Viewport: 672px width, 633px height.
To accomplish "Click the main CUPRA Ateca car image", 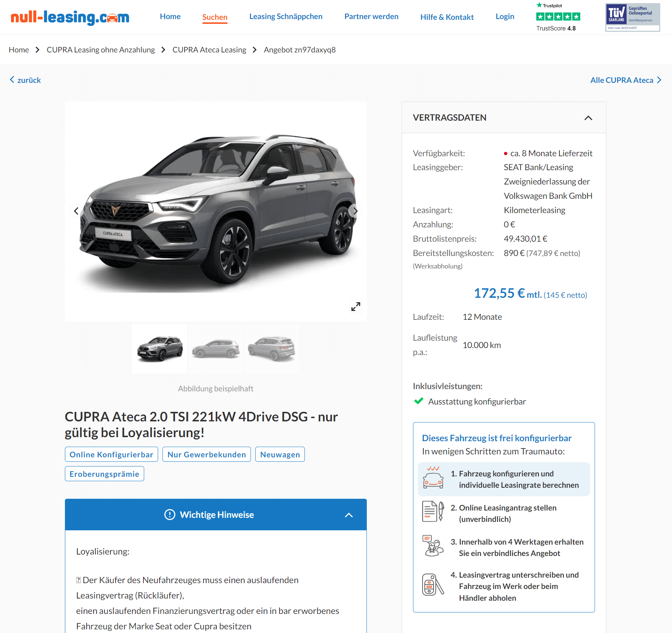I will 216,211.
